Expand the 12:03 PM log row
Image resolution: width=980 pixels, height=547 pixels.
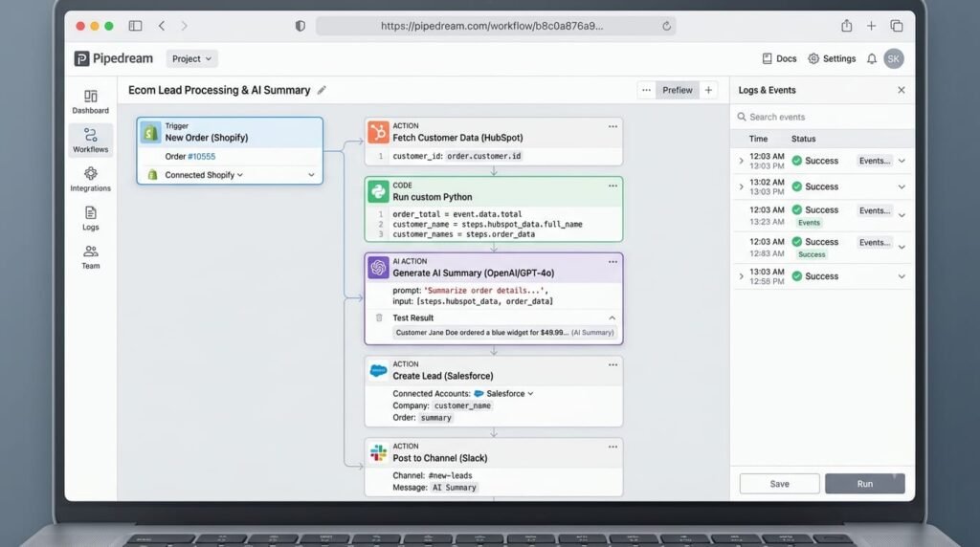pyautogui.click(x=742, y=161)
